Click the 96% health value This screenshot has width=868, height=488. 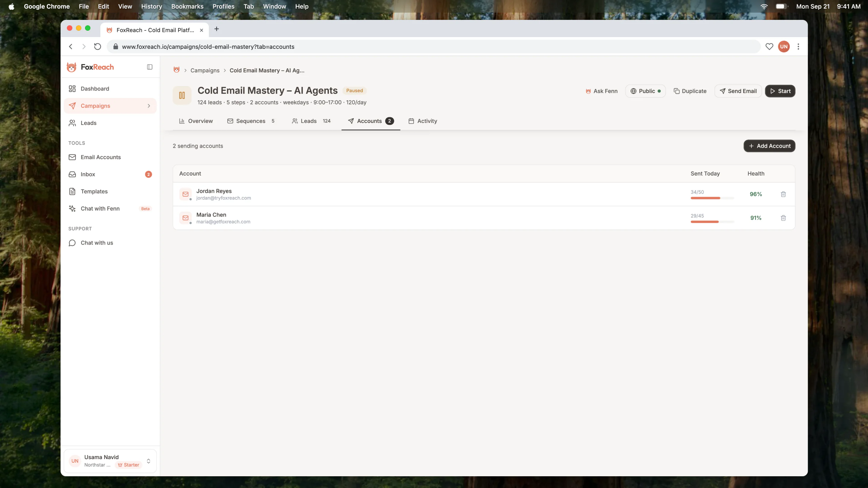756,194
